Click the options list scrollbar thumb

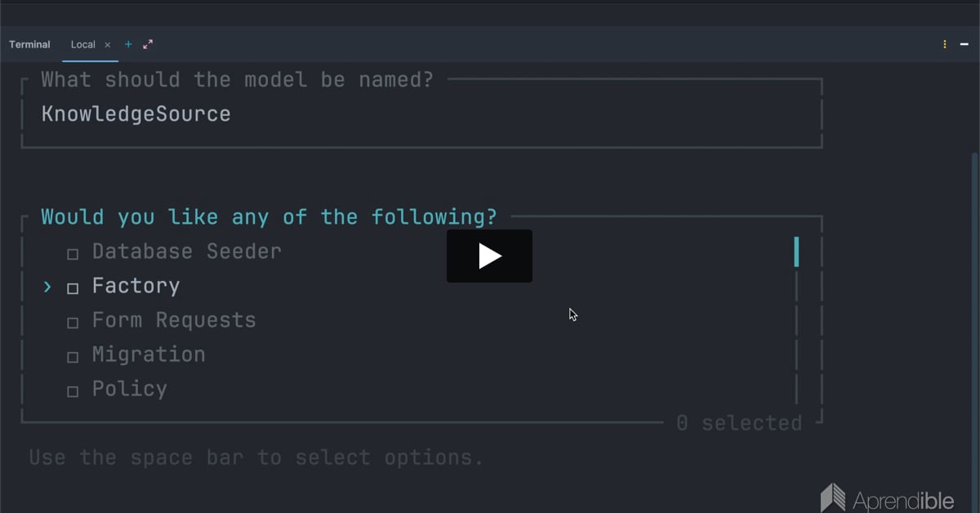[x=796, y=252]
